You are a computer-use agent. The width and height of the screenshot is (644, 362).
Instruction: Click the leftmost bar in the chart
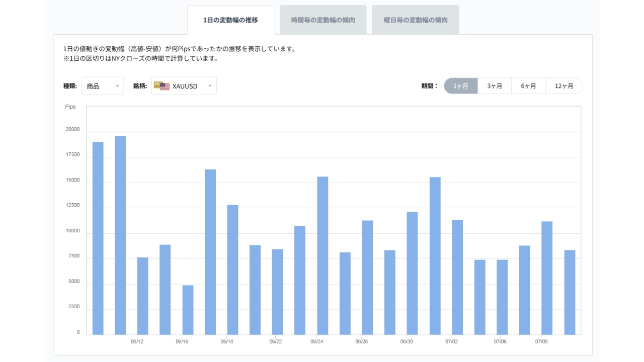98,238
